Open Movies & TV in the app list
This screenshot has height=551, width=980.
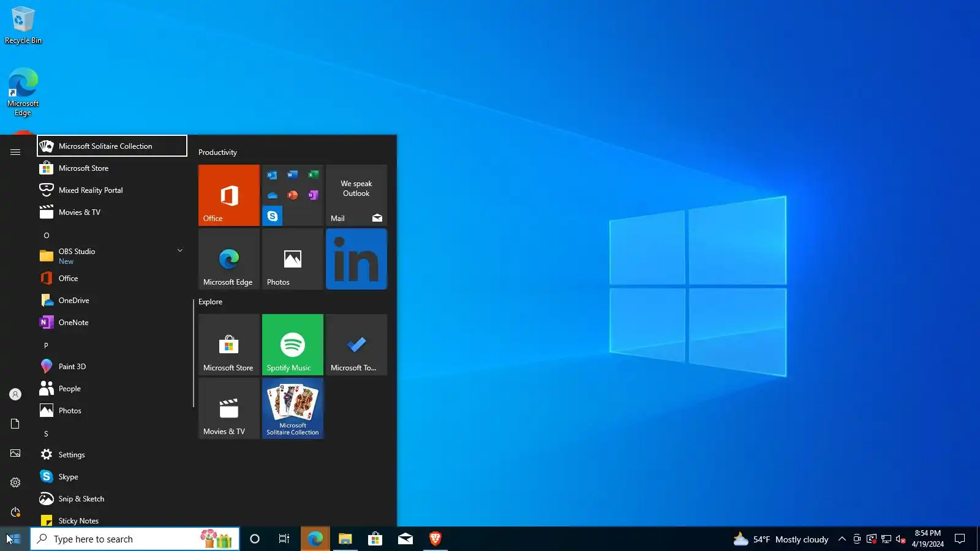pyautogui.click(x=112, y=212)
